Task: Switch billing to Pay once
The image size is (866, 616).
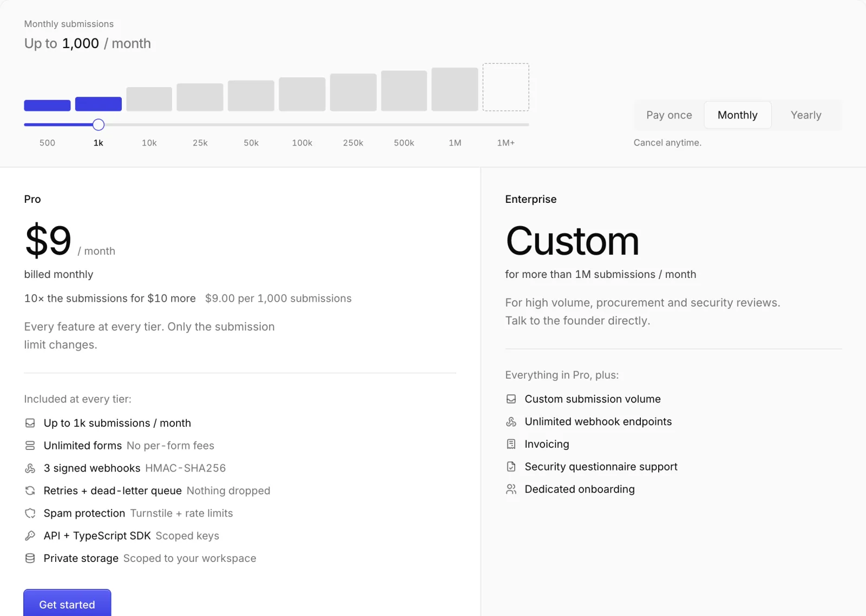Action: tap(669, 115)
